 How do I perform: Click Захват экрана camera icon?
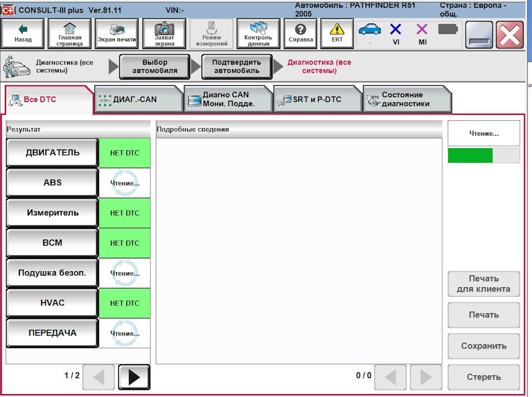pos(164,28)
